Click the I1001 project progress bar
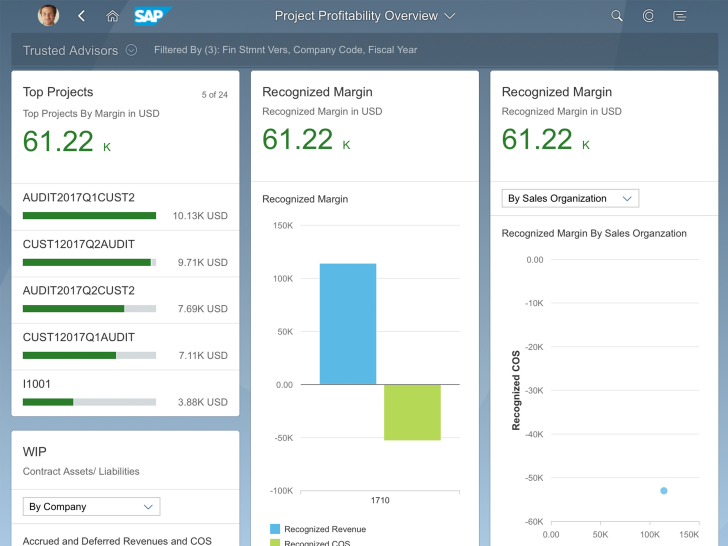 (89, 402)
